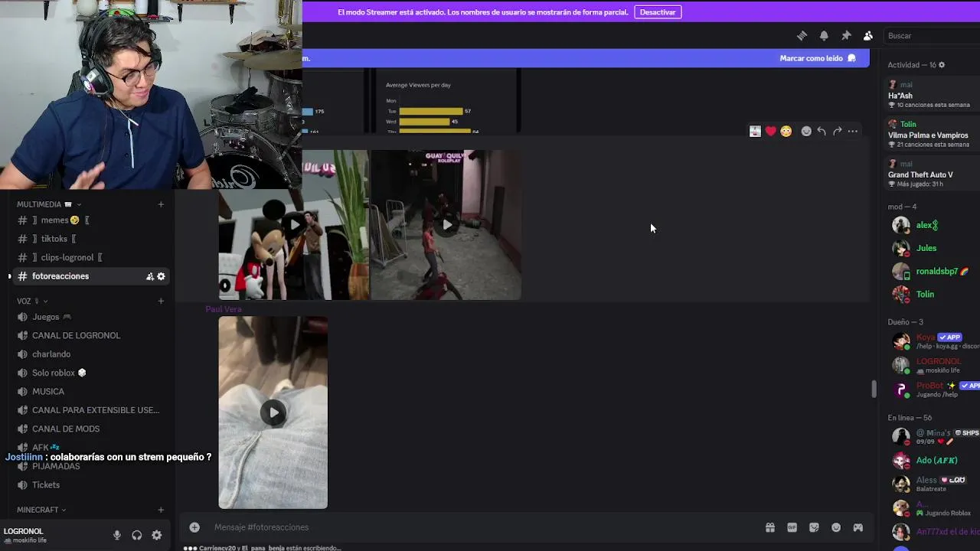Click the chat scrollbar thumb
Viewport: 980px width, 551px height.
(x=874, y=389)
